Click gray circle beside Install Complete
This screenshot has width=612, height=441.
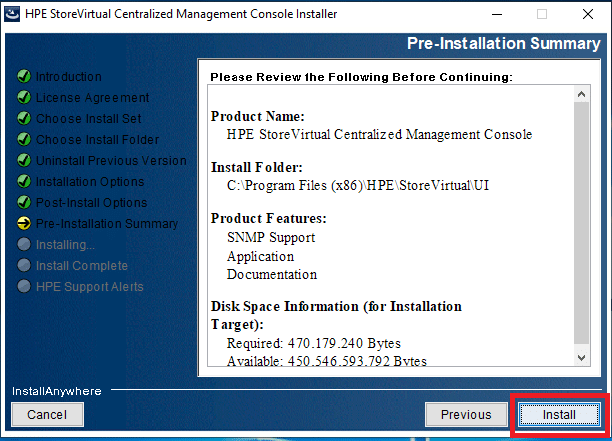(x=24, y=265)
